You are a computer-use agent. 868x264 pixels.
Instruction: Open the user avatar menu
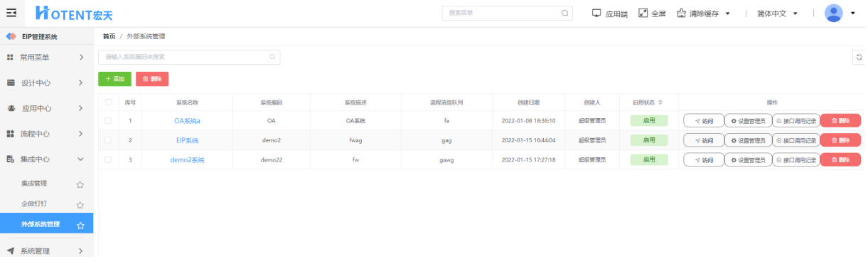point(833,13)
